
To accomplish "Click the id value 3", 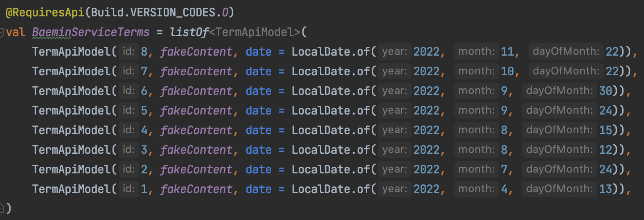I will pyautogui.click(x=144, y=150).
